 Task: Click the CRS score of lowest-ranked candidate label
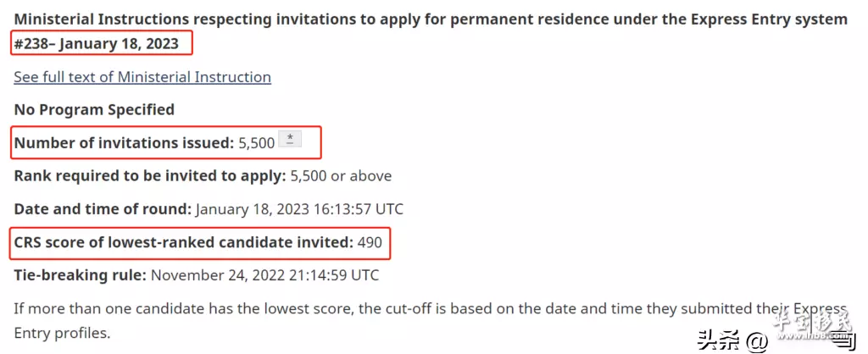point(184,242)
